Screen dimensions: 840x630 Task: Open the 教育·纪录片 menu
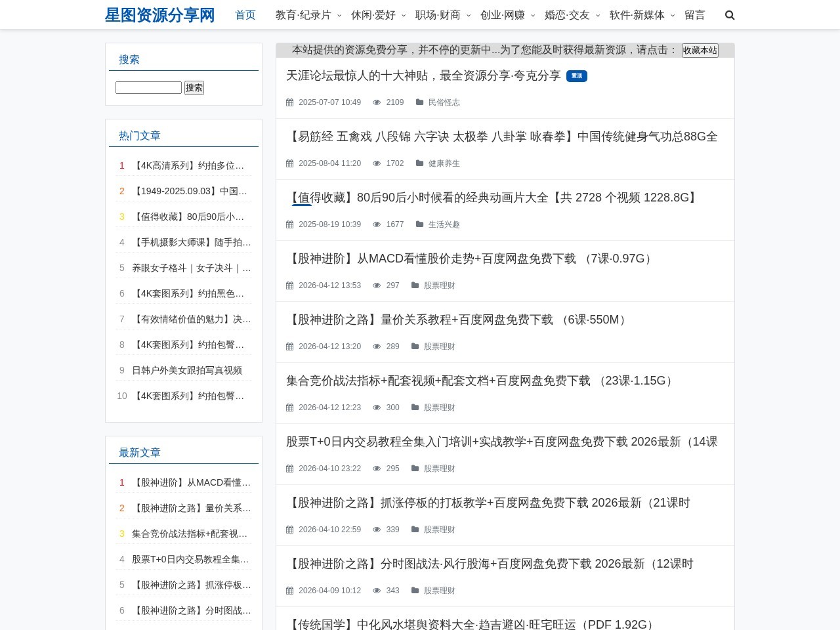click(303, 15)
